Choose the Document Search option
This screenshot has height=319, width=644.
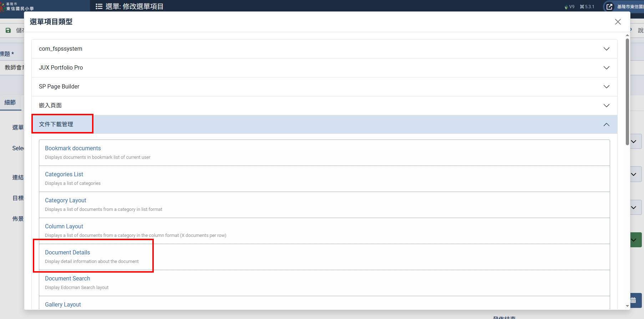67,279
